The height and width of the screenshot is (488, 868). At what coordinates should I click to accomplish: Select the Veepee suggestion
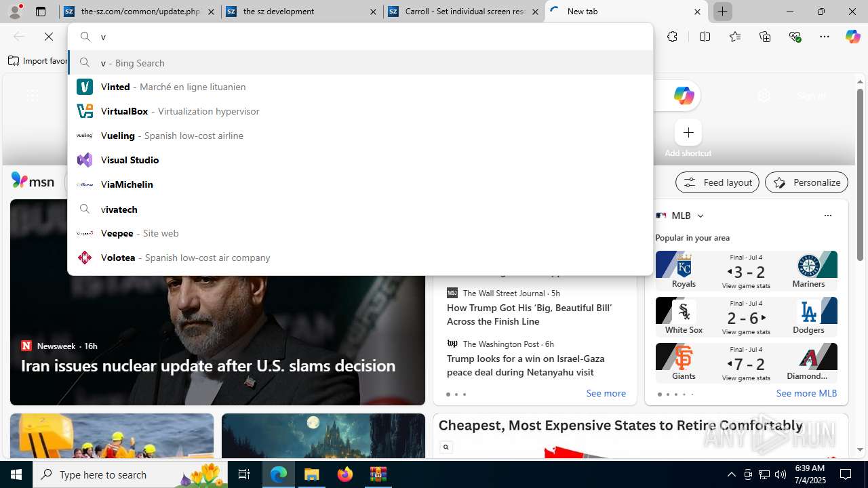point(360,233)
